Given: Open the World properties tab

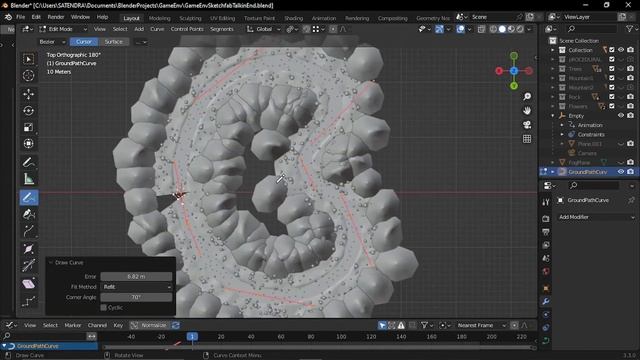Looking at the screenshot, I should [546, 271].
